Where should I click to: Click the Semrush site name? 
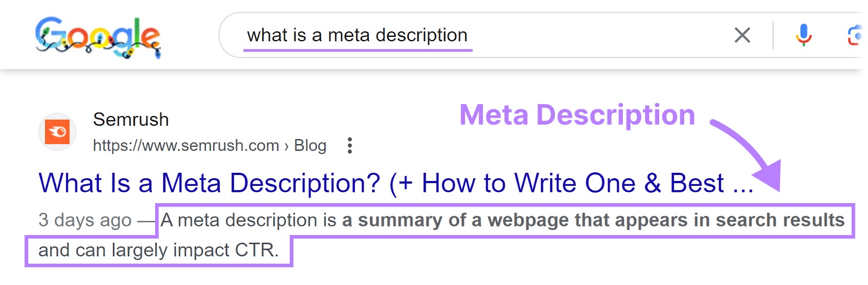point(131,119)
